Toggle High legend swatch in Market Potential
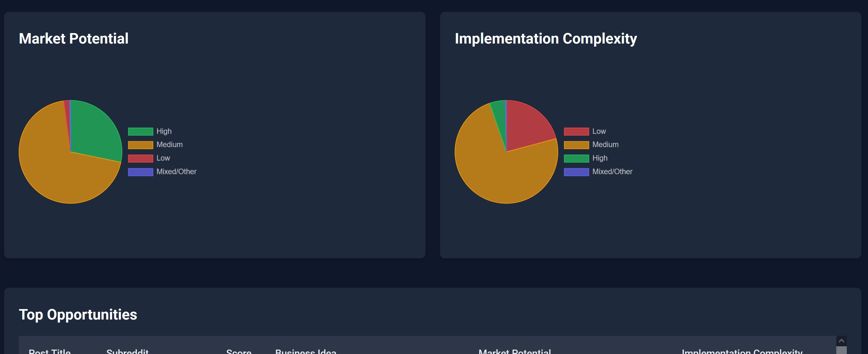Image resolution: width=868 pixels, height=354 pixels. pyautogui.click(x=141, y=131)
